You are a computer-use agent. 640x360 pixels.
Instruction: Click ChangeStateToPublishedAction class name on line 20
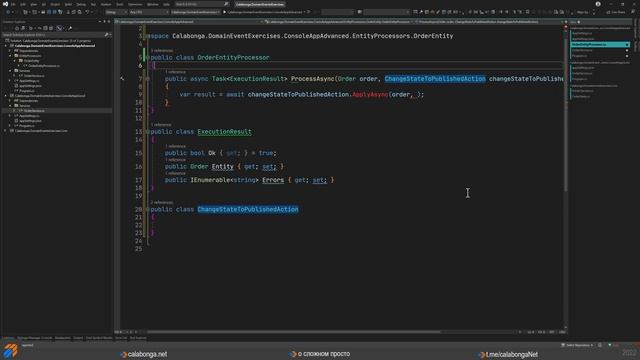[x=248, y=209]
